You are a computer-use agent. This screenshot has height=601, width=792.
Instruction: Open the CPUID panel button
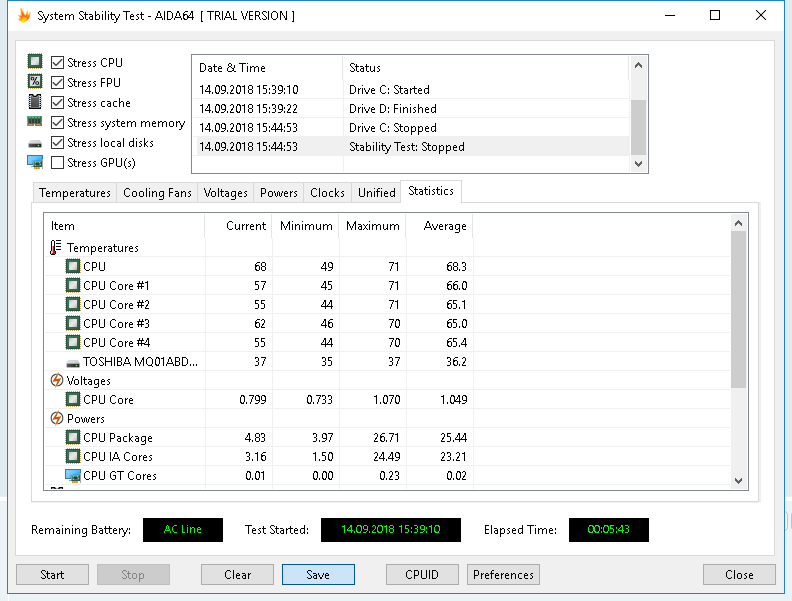(422, 575)
